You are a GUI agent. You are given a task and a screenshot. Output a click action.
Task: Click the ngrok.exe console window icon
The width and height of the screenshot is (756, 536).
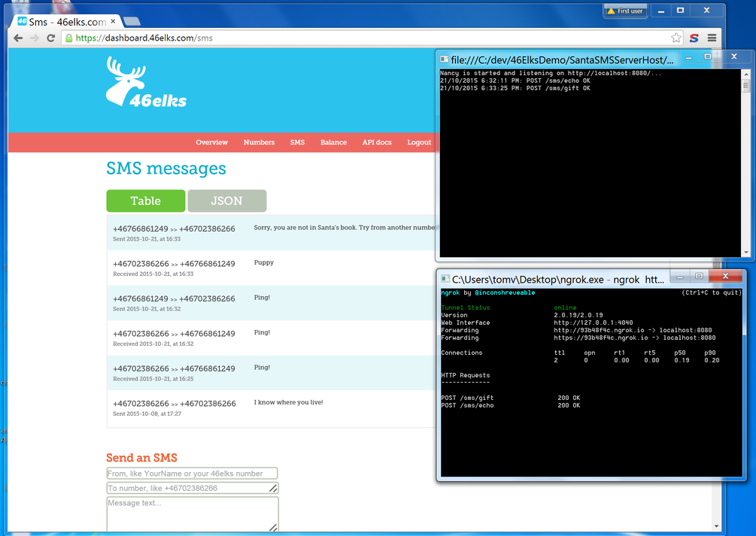445,279
